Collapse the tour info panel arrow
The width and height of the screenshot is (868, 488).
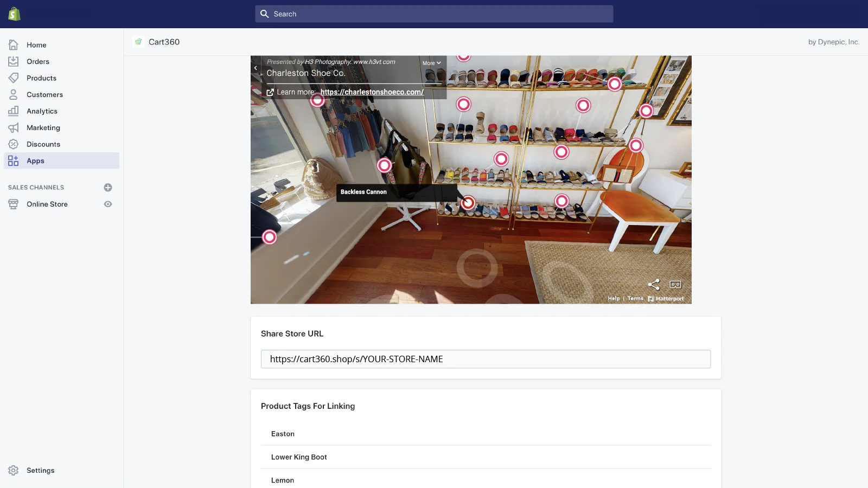point(256,68)
